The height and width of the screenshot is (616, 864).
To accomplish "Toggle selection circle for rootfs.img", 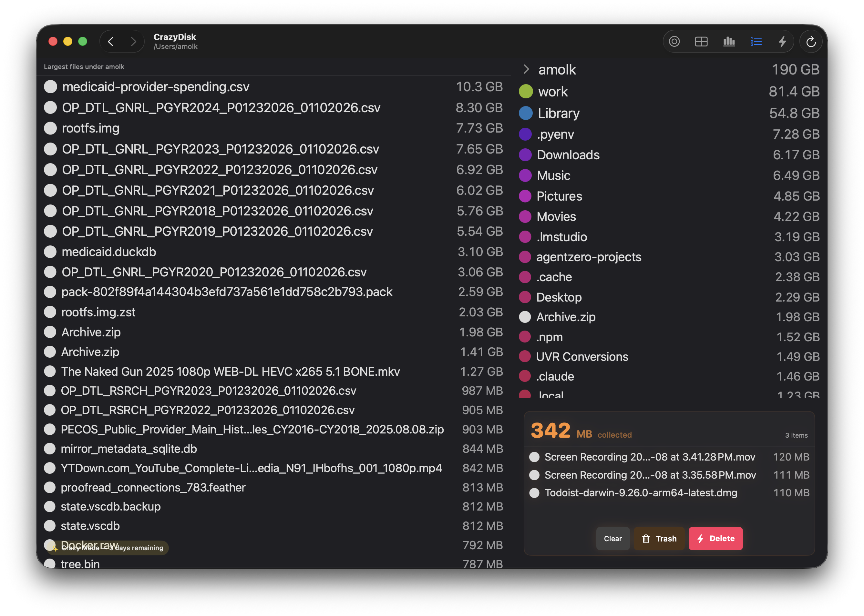I will pyautogui.click(x=50, y=128).
